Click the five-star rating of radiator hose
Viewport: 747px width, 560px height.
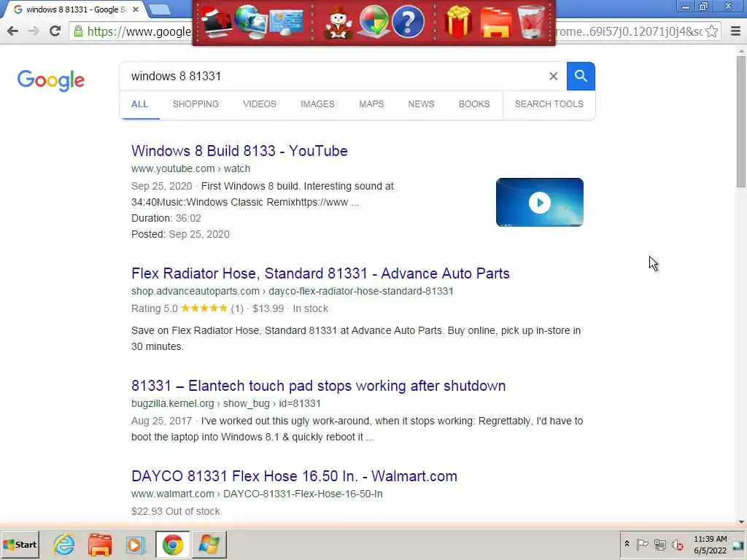tap(204, 308)
